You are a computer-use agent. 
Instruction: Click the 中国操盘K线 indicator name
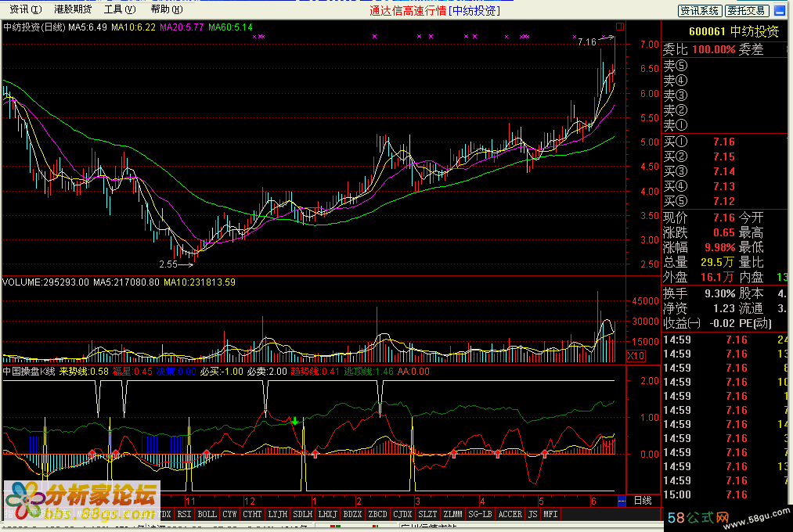pyautogui.click(x=29, y=372)
